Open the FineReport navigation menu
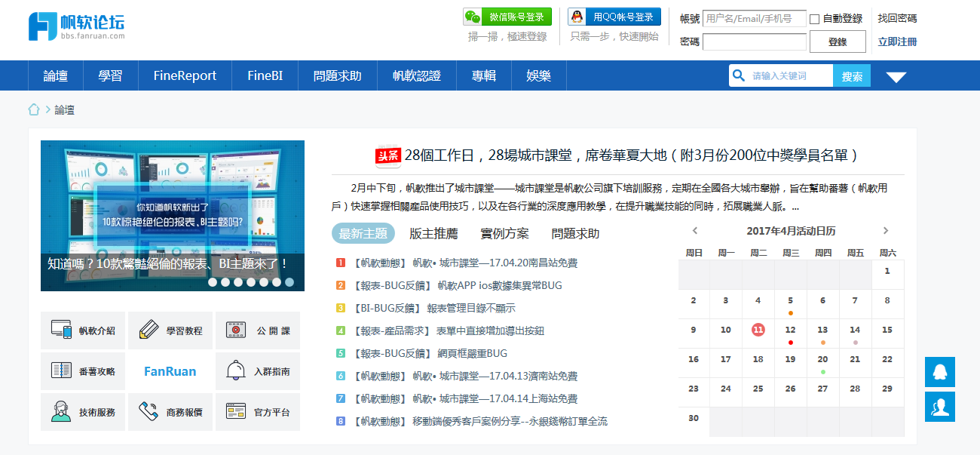980x455 pixels. [185, 75]
